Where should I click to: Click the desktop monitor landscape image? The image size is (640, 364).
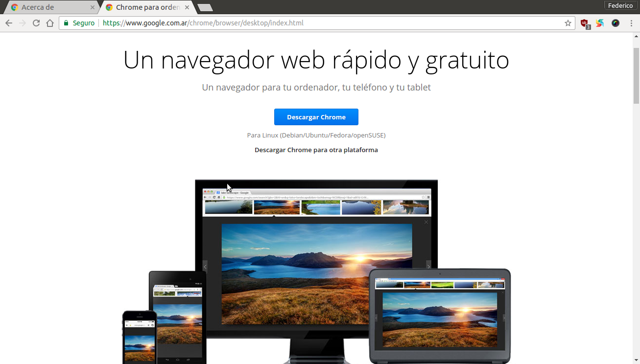(x=317, y=274)
